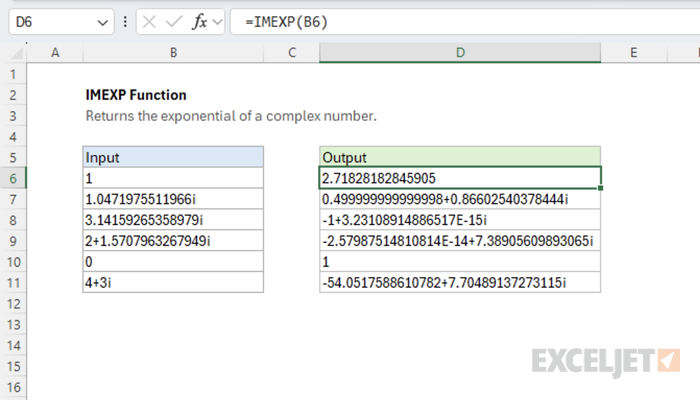Click the formula bar showing =IMEXP(B6)
The image size is (700, 400).
click(x=465, y=22)
